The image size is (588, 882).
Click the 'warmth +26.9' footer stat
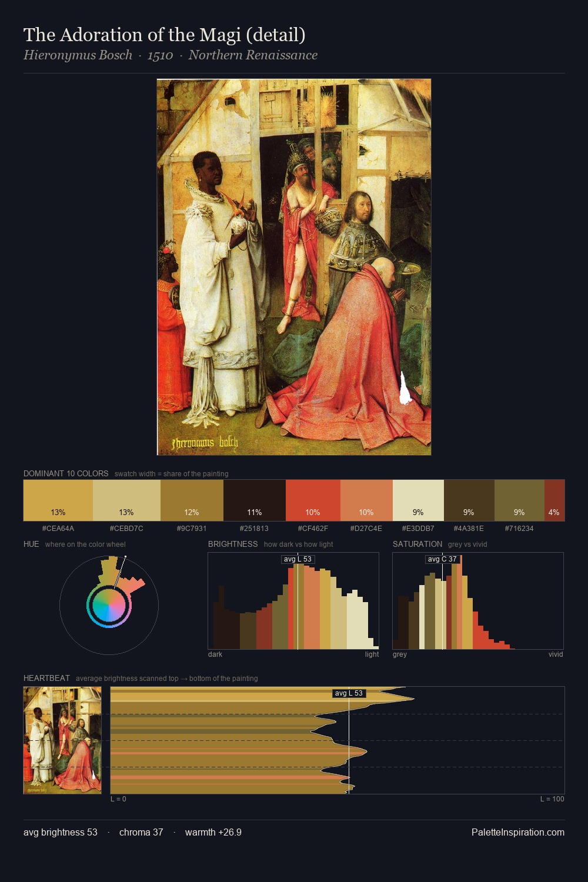coord(213,832)
